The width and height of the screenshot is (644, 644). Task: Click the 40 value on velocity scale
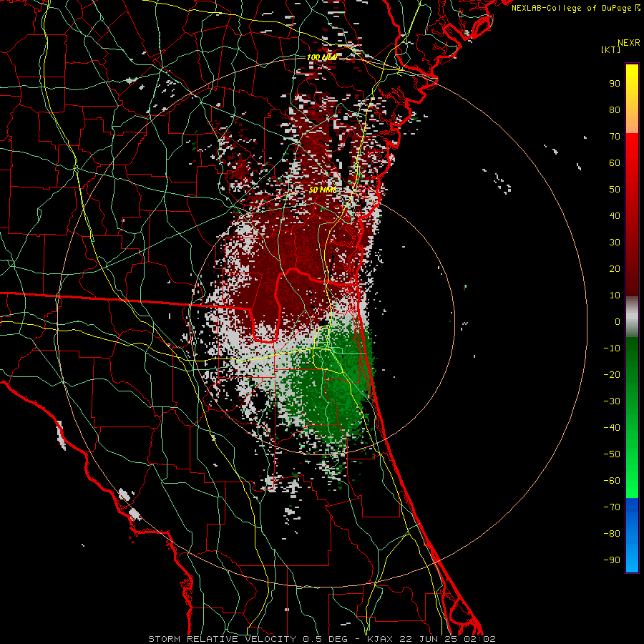[615, 216]
